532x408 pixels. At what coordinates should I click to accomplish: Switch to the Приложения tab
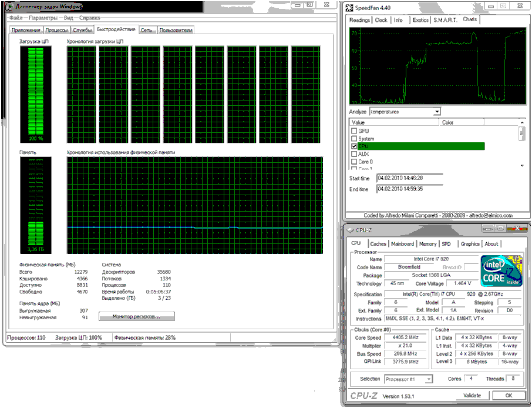[26, 30]
